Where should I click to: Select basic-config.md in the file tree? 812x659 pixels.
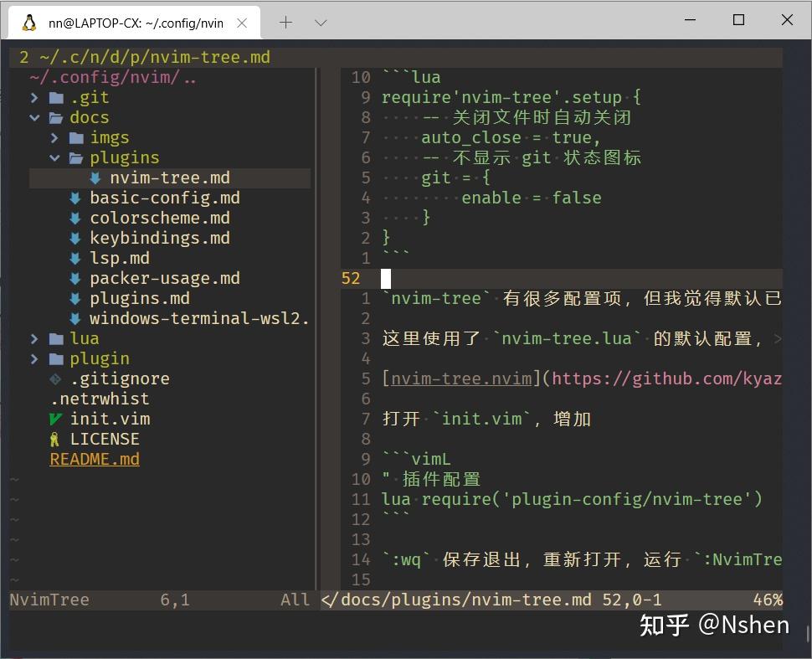pyautogui.click(x=164, y=198)
